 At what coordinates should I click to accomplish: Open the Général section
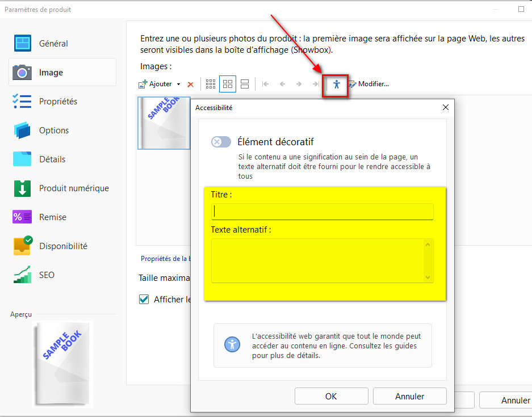(x=62, y=43)
